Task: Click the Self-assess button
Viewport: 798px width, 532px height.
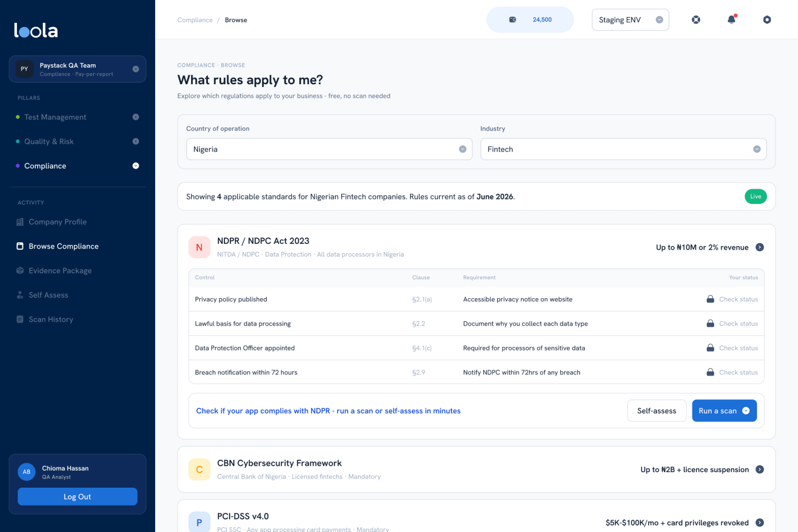Action: point(656,411)
